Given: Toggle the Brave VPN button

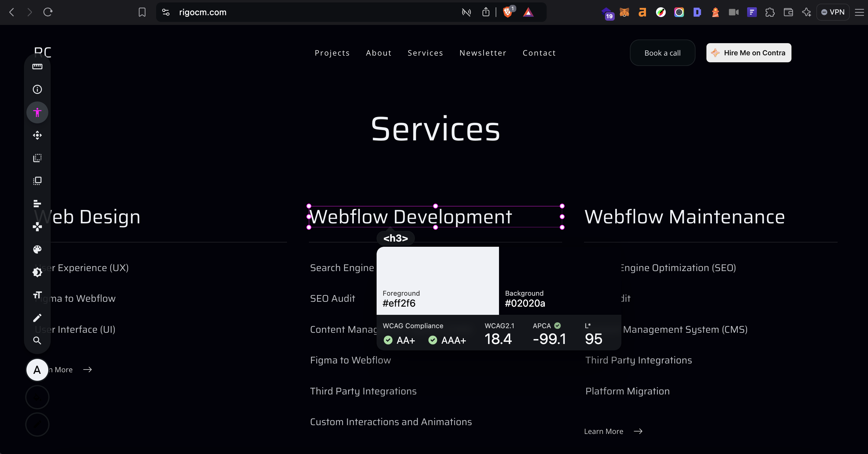Looking at the screenshot, I should click(833, 12).
